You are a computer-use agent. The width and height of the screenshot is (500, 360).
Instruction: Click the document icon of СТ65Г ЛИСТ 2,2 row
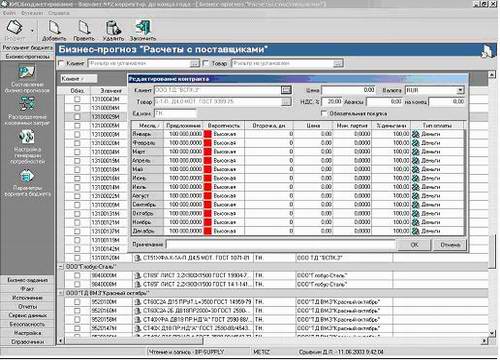click(x=137, y=284)
